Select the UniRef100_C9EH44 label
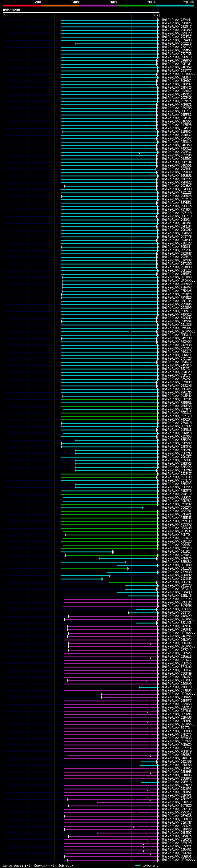This screenshot has width=197, height=868. tap(177, 78)
